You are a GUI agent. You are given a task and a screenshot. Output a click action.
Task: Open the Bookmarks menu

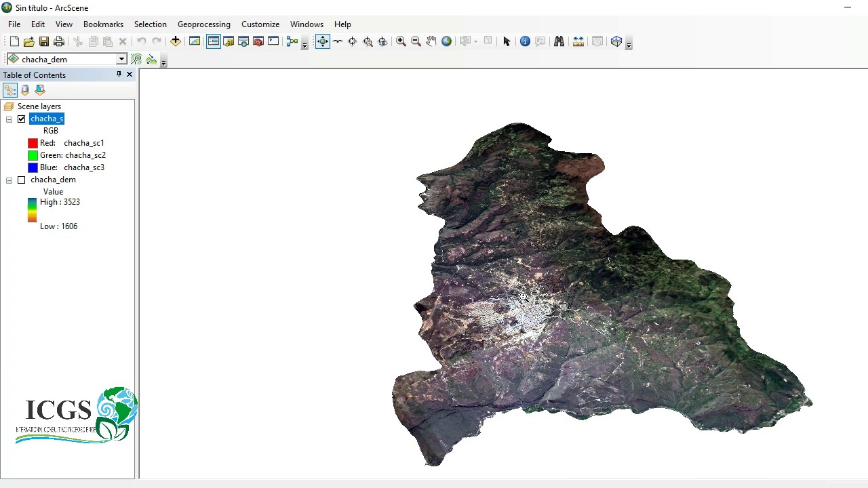point(103,24)
